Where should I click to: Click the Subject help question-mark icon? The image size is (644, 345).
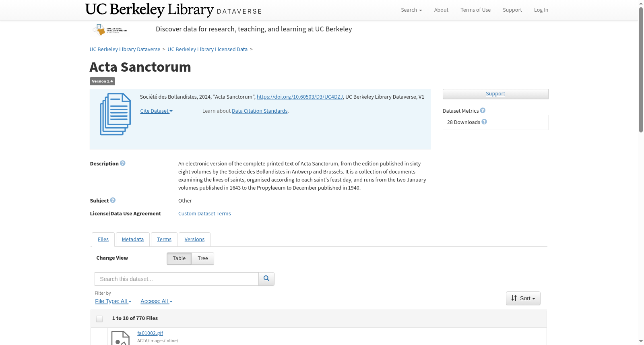coord(113,200)
